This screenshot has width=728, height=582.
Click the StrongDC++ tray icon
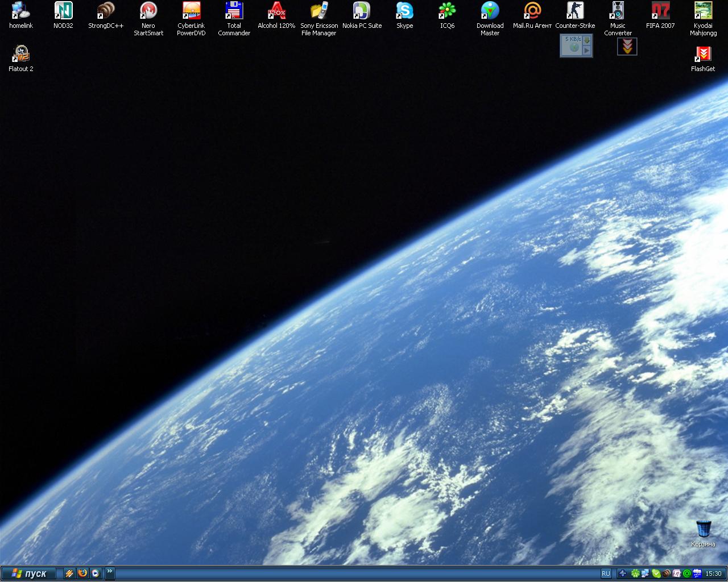tap(666, 573)
